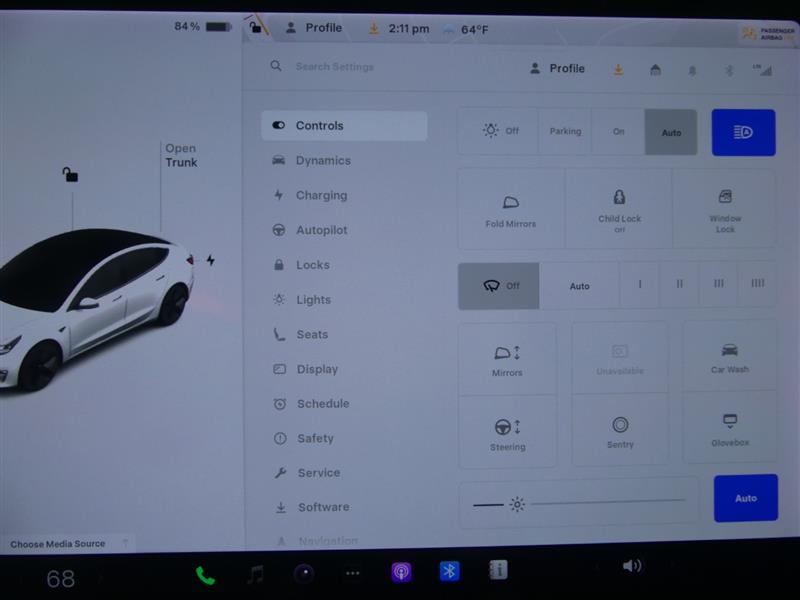Set wipers to Auto mode
This screenshot has height=600, width=800.
[580, 286]
